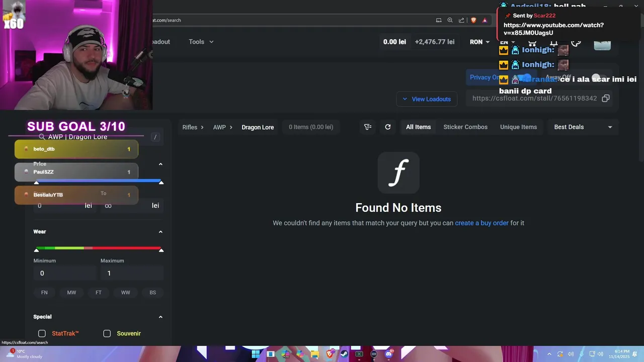
Task: Open File Explorer from the taskbar
Action: [x=315, y=354]
